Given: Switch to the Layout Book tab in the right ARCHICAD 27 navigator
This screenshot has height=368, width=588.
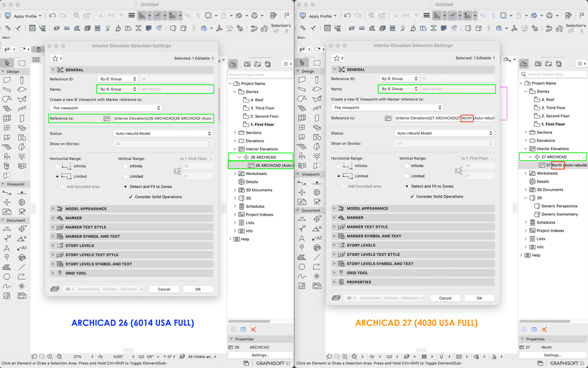Looking at the screenshot, I should tap(548, 64).
